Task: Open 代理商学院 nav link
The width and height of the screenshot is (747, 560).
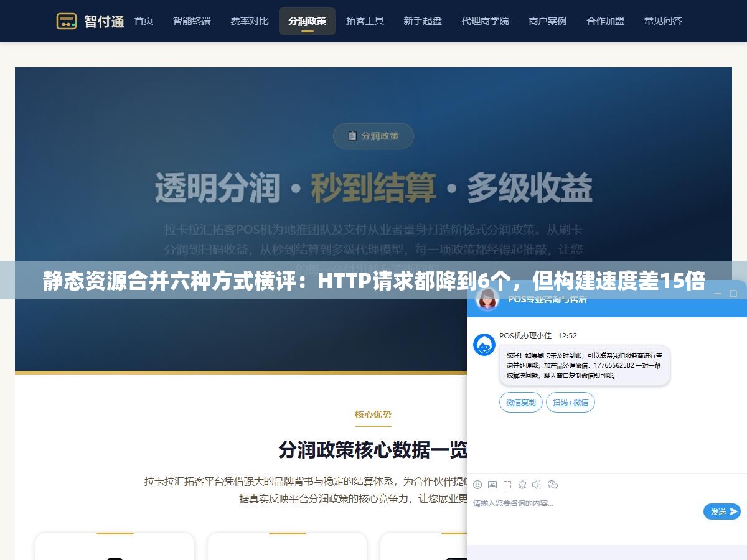Action: pyautogui.click(x=485, y=21)
